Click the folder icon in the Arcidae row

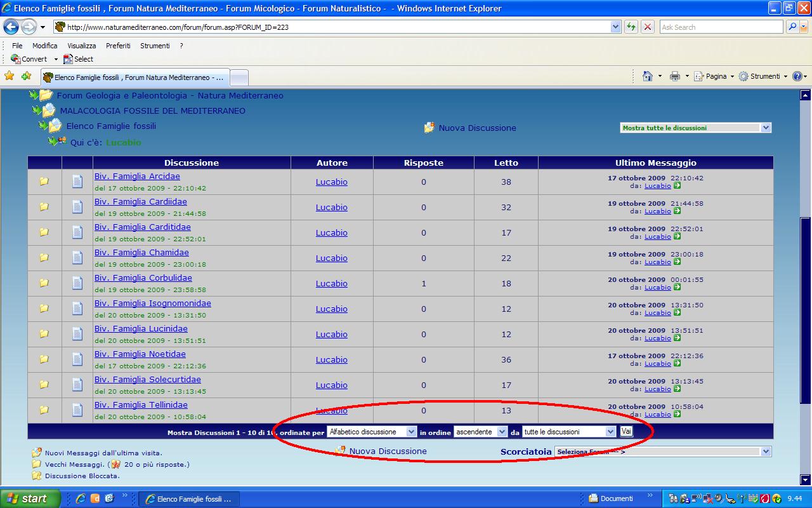pyautogui.click(x=44, y=181)
